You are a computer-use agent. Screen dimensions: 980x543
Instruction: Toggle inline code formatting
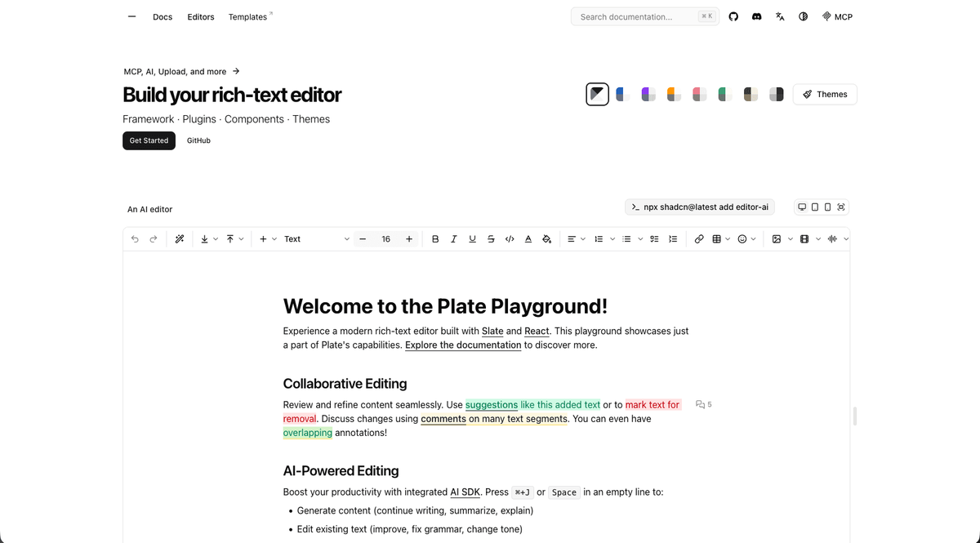click(510, 239)
